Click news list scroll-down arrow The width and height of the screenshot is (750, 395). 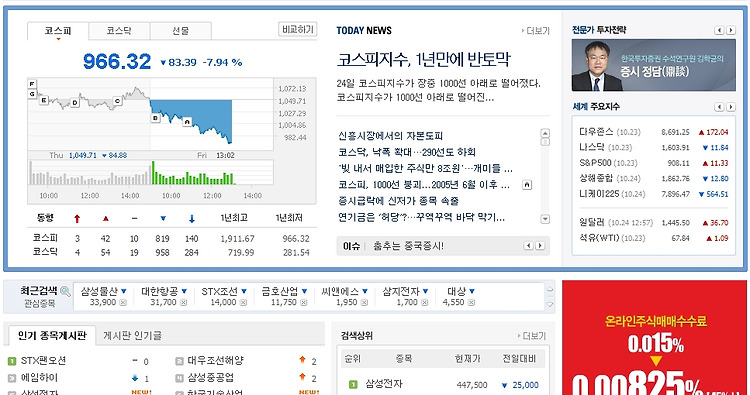tap(545, 219)
